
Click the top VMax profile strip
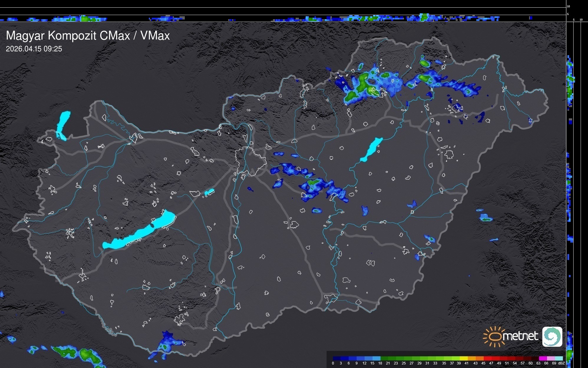click(283, 18)
